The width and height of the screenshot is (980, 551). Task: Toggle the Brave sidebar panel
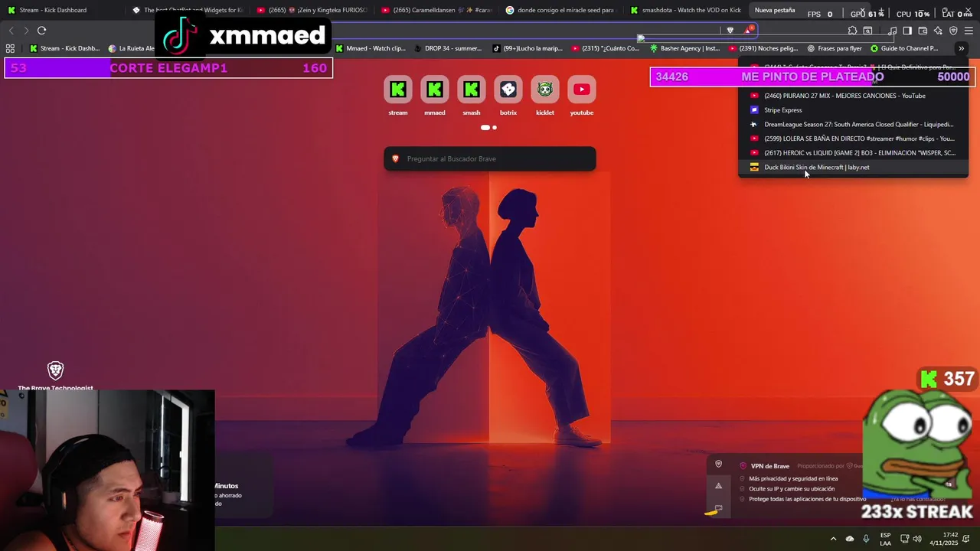click(907, 31)
